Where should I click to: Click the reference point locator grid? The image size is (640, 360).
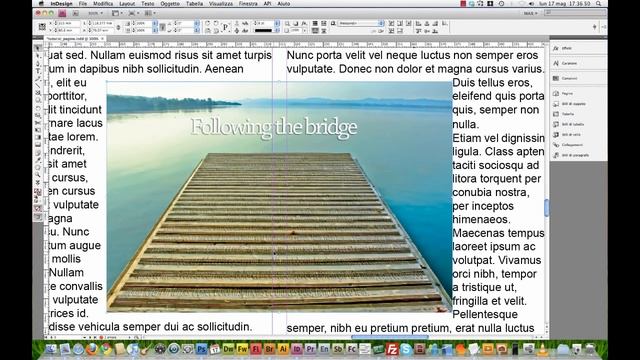[x=42, y=27]
